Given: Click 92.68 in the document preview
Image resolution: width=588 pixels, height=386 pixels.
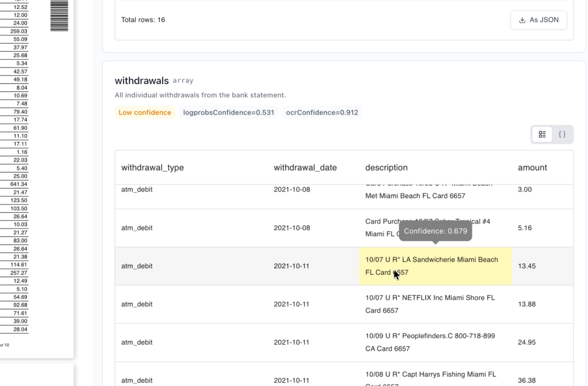Looking at the screenshot, I should [21, 305].
